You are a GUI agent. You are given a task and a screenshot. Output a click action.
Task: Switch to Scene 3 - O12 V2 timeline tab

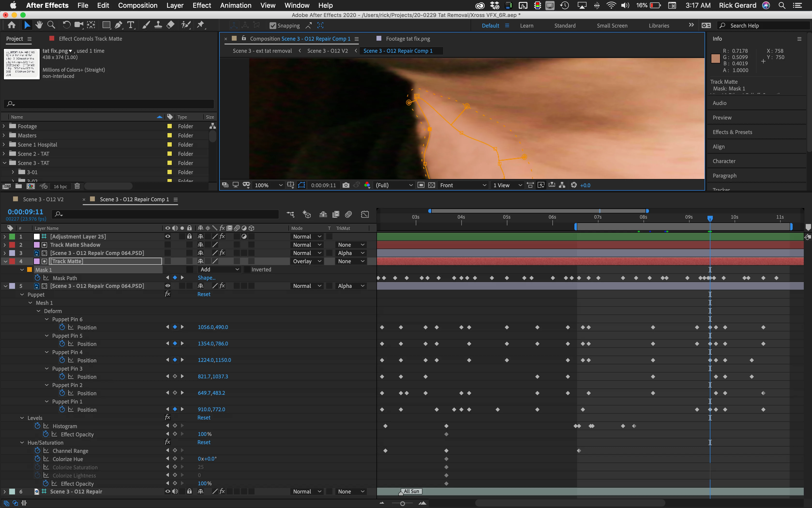click(x=43, y=199)
